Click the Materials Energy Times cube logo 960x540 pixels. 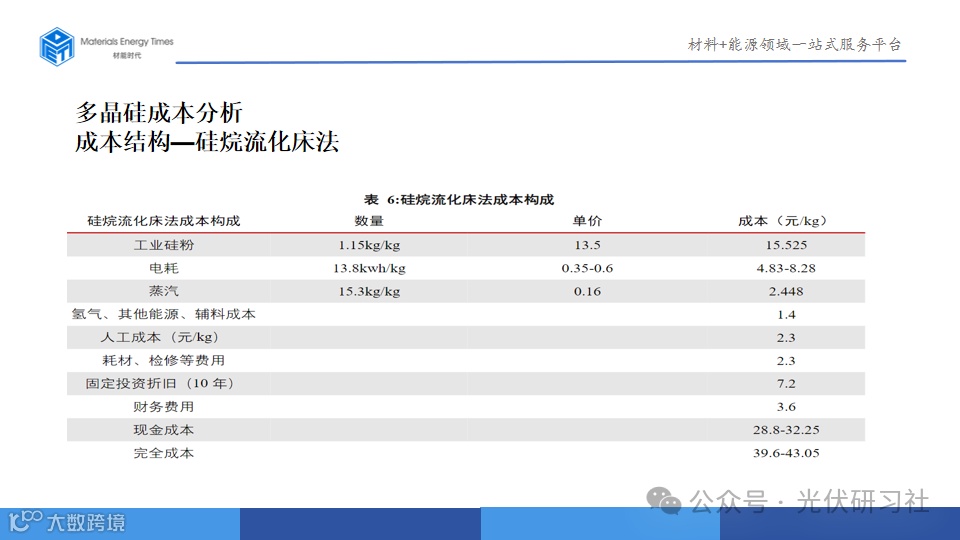pyautogui.click(x=57, y=47)
